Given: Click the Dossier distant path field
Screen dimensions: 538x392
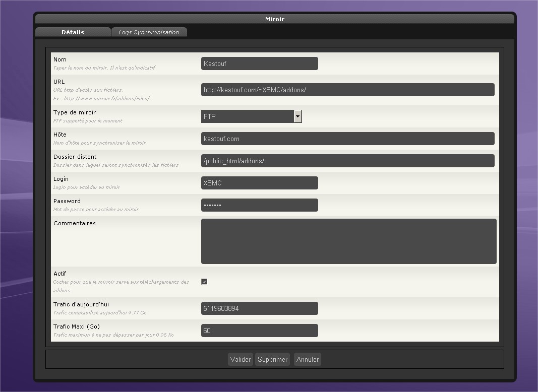Looking at the screenshot, I should (x=347, y=161).
